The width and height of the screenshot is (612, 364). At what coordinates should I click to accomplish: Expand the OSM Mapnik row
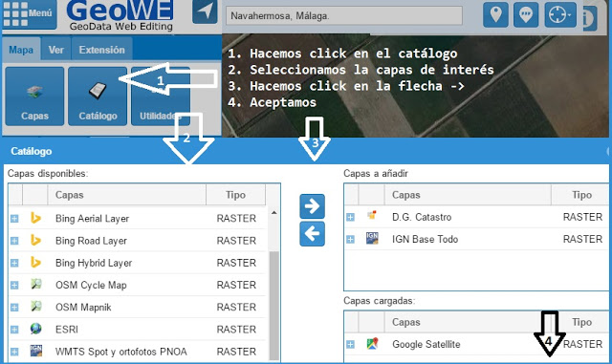(x=14, y=308)
